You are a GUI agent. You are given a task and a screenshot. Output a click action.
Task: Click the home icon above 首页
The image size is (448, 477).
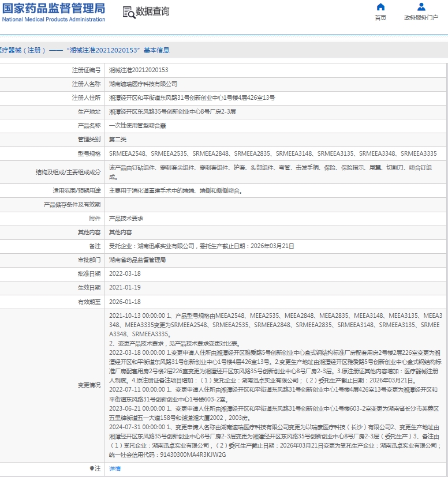click(380, 7)
